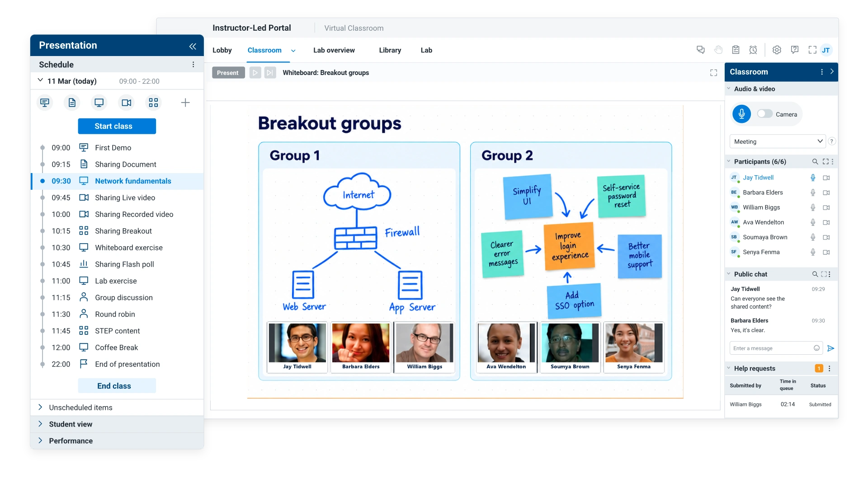Viewport: 868px width, 488px height.
Task: Open the emoji picker in chat input
Action: [816, 348]
